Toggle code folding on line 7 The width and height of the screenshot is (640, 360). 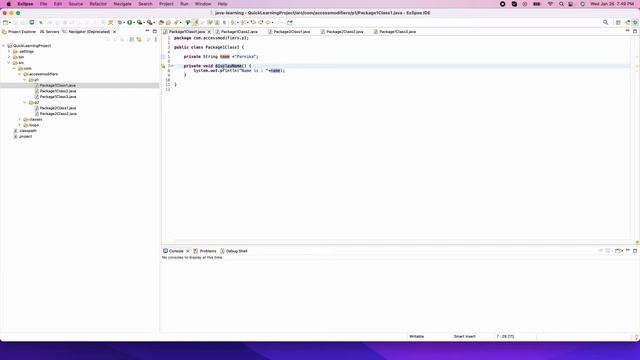[x=172, y=66]
